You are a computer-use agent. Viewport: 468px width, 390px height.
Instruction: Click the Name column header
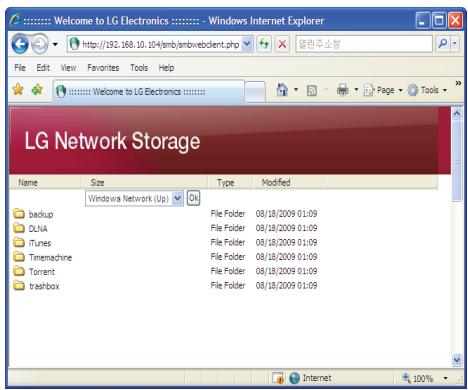click(x=28, y=182)
